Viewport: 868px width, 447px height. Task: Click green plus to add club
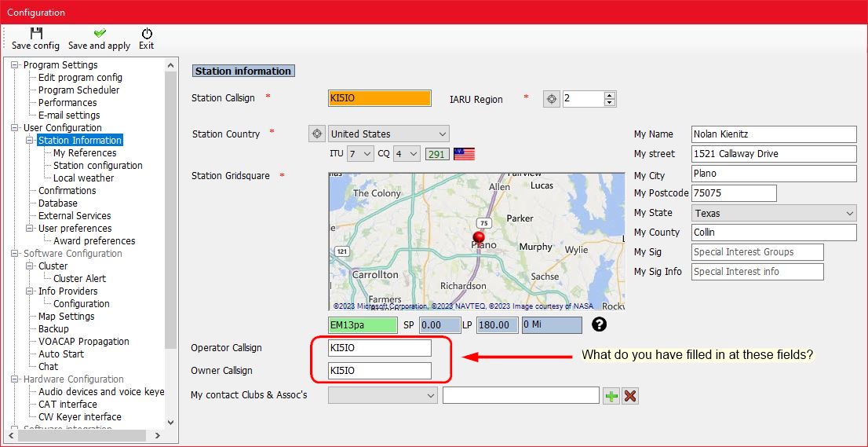tap(611, 395)
